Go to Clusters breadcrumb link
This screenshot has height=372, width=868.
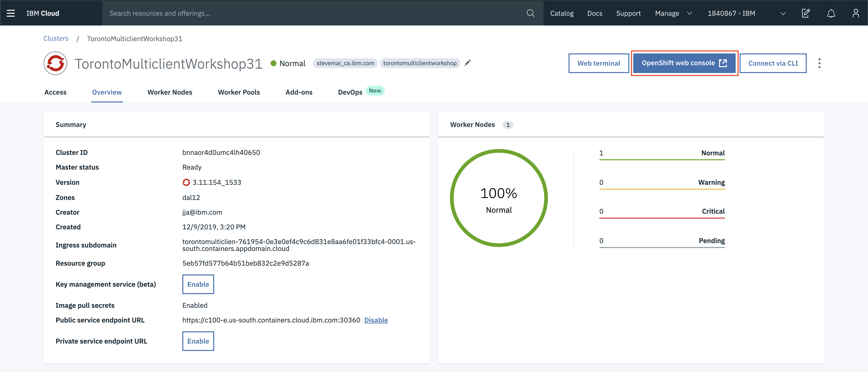[x=56, y=38]
